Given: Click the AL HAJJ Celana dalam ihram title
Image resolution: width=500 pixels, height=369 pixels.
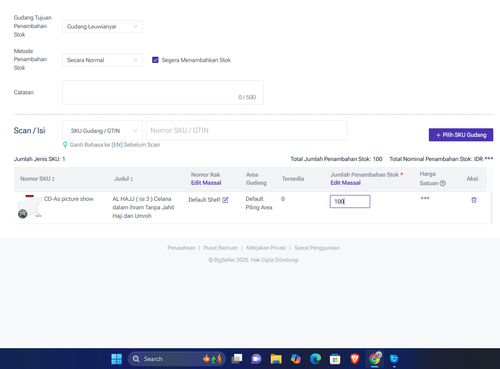Looking at the screenshot, I should [x=143, y=207].
